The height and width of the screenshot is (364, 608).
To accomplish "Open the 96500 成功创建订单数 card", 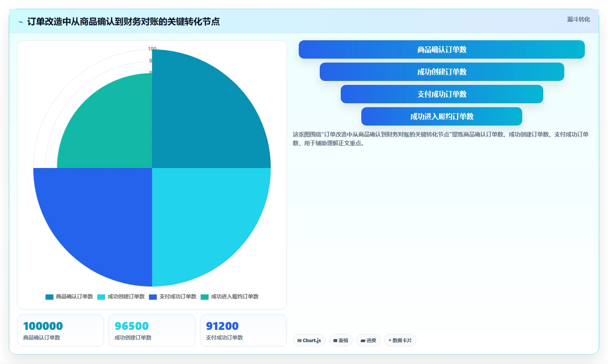I will 152,330.
